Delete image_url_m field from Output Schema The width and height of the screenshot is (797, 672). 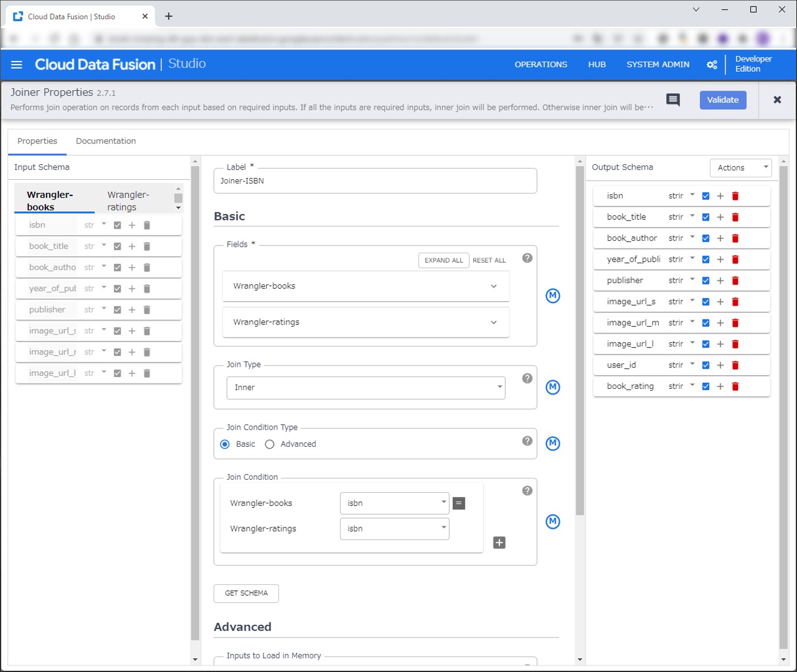pos(735,323)
